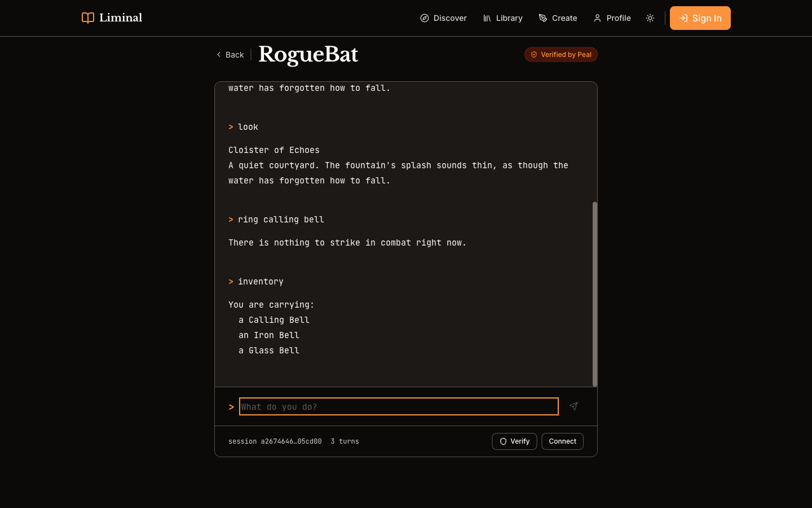
Task: Click the session ID text
Action: click(275, 441)
